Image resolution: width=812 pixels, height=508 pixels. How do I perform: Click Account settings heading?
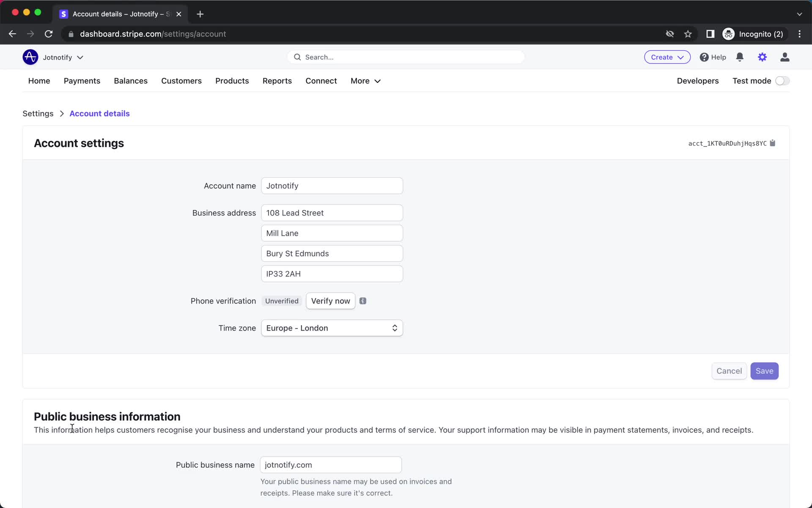coord(79,143)
